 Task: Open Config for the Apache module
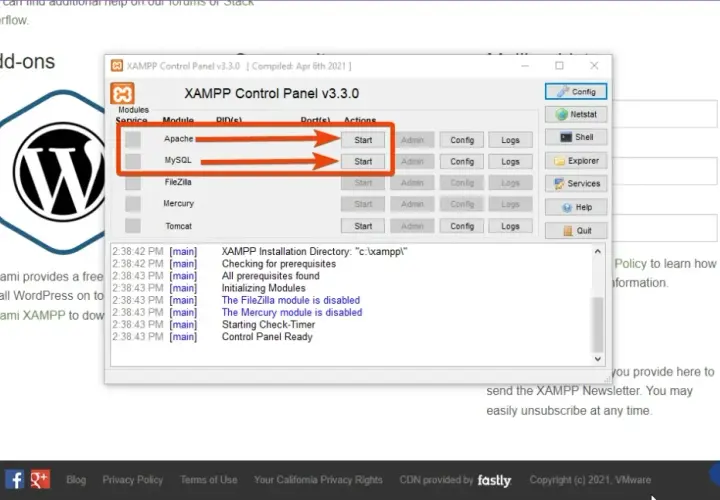coord(461,140)
